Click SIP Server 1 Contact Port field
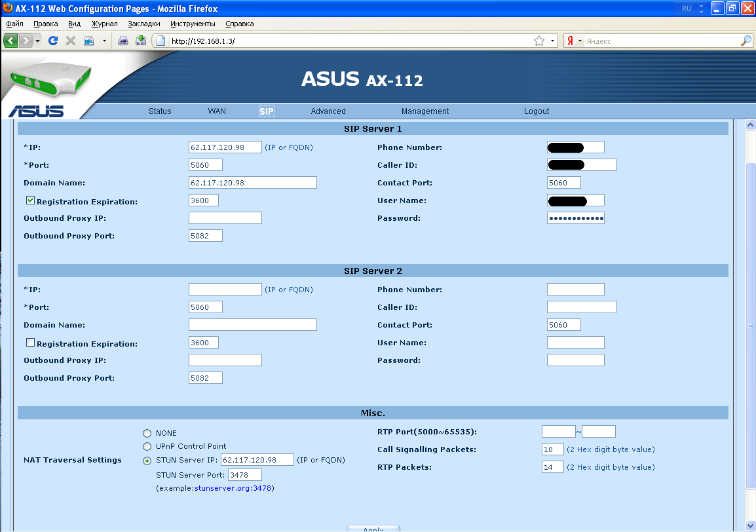Image resolution: width=756 pixels, height=532 pixels. pos(563,183)
